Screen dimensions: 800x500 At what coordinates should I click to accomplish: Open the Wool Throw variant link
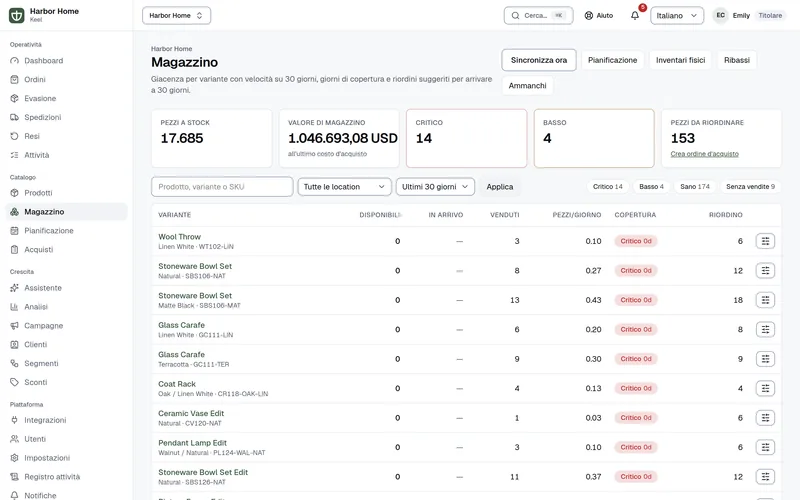(179, 237)
